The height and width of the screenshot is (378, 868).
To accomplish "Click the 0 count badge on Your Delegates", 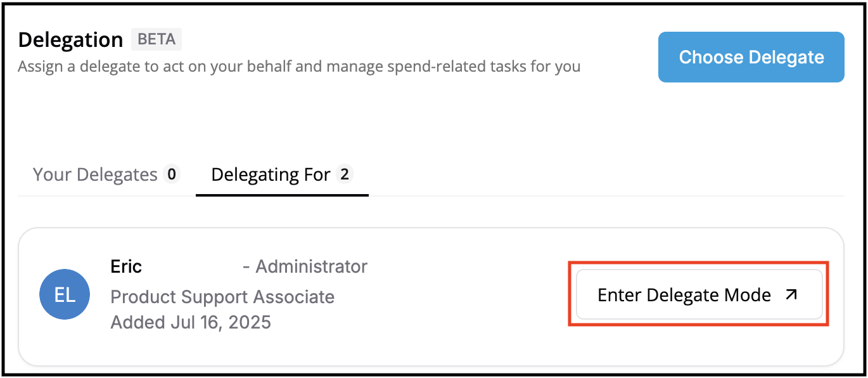I will [171, 174].
